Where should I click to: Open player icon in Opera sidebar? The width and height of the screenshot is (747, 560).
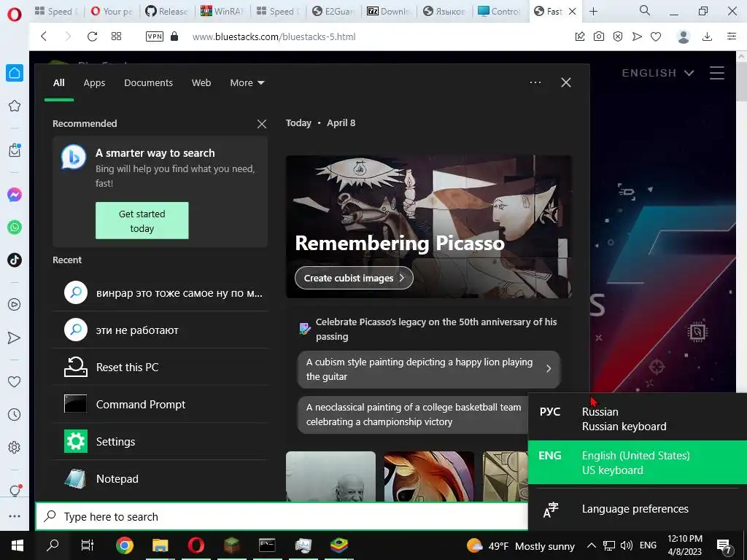[15, 304]
